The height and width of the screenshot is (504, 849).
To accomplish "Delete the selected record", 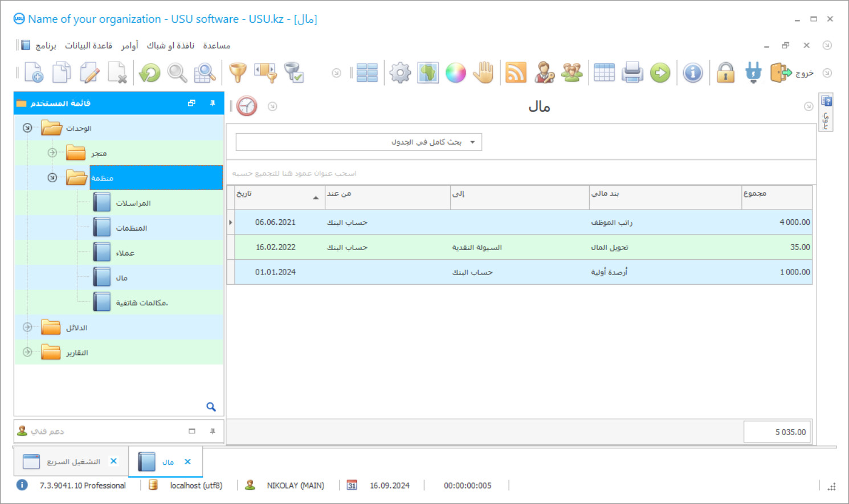I will pos(118,72).
